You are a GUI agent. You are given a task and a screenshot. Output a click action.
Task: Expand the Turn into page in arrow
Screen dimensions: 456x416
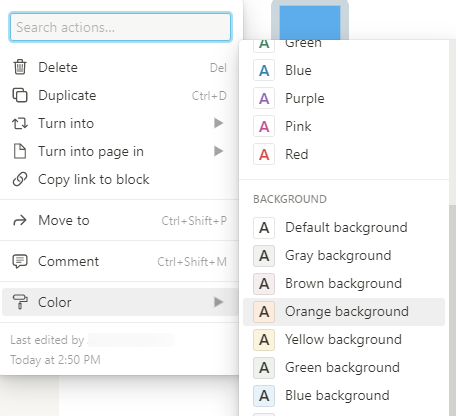pos(218,151)
